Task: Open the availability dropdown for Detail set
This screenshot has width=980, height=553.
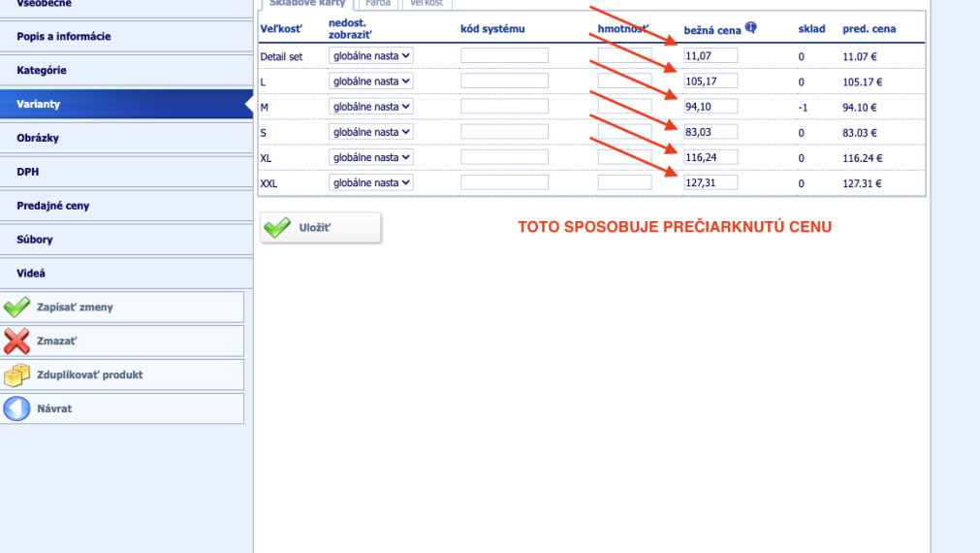Action: tap(370, 56)
